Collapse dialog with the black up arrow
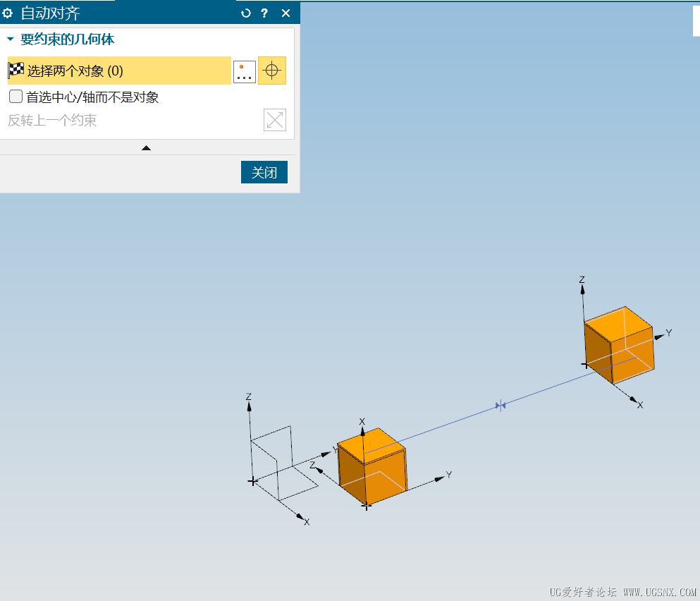The image size is (700, 601). (x=146, y=148)
